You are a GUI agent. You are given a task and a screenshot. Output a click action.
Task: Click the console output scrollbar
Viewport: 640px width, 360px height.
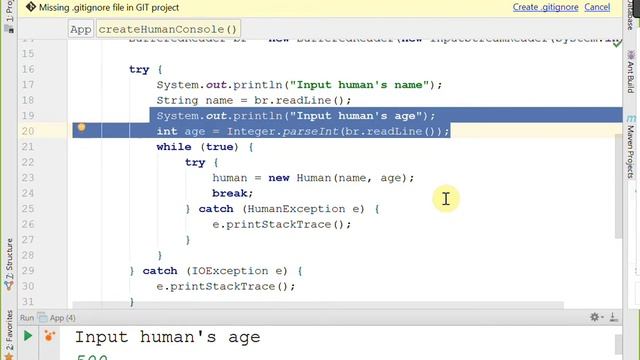618,345
